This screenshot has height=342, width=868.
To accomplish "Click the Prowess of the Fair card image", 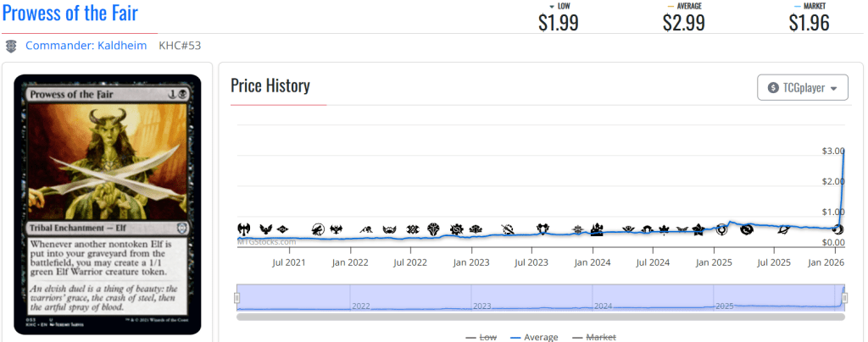I will pyautogui.click(x=108, y=203).
